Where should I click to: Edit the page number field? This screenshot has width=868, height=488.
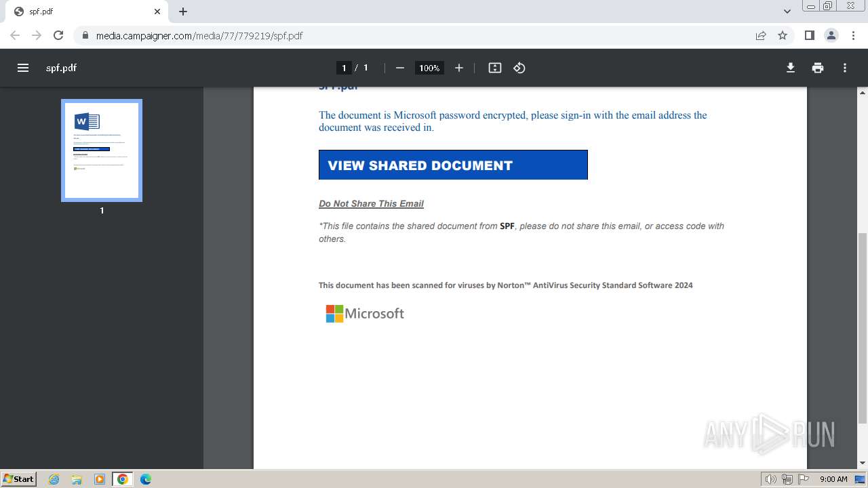pyautogui.click(x=344, y=68)
